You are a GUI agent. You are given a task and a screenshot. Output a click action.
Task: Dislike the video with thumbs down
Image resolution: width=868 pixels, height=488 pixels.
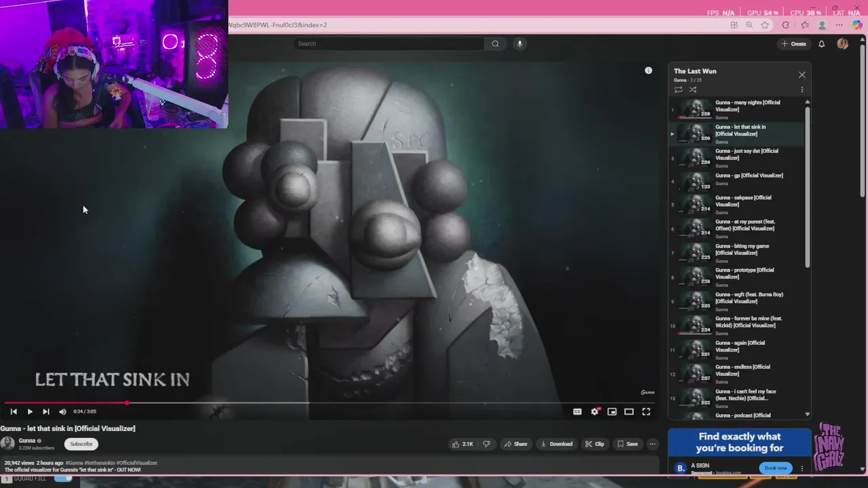[486, 444]
